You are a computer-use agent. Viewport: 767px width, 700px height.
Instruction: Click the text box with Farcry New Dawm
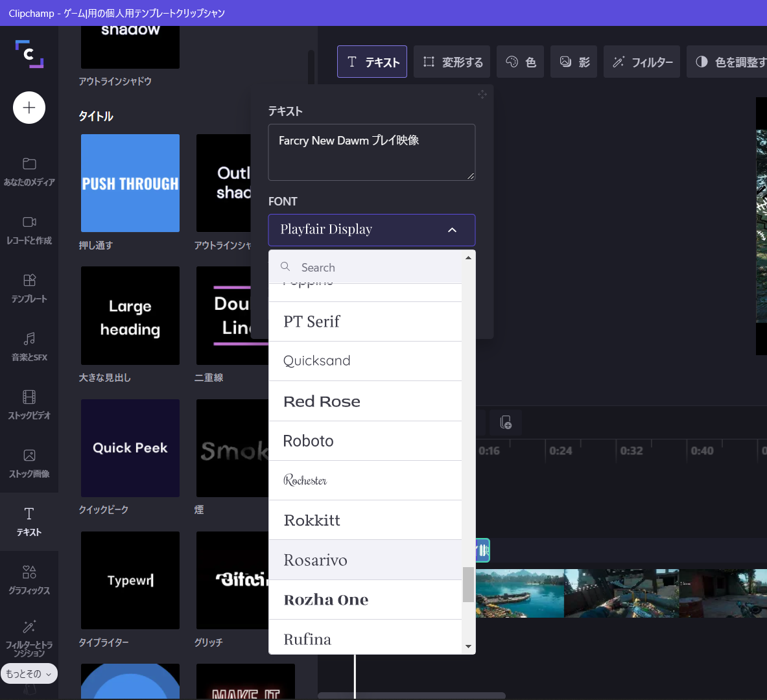point(372,152)
